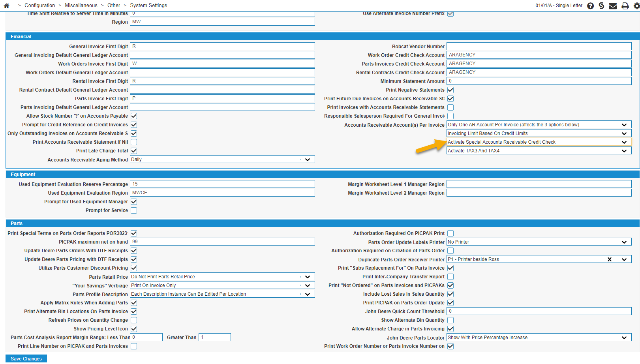Open Activate TAX3 And TAX4 dropdown
Screen dimensions: 640x364
click(x=539, y=151)
